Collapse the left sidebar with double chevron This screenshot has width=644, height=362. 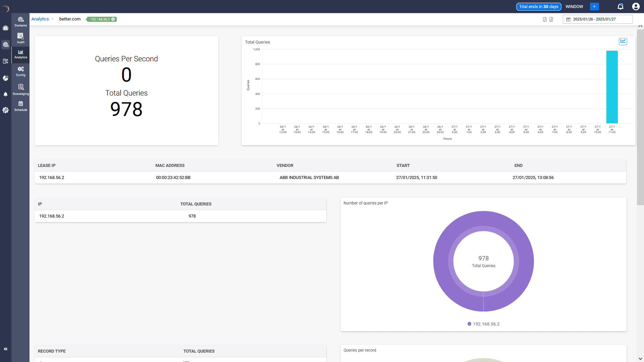pos(6,349)
